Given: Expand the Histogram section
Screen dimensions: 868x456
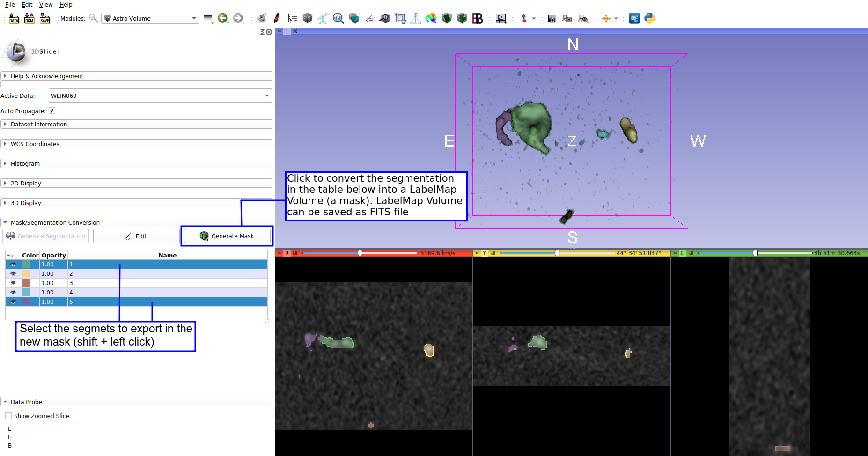Looking at the screenshot, I should pyautogui.click(x=25, y=164).
